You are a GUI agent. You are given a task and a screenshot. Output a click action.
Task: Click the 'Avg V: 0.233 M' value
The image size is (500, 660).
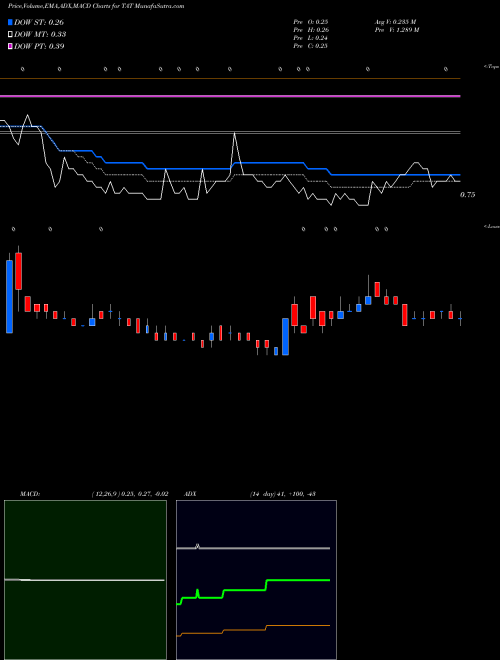pos(396,22)
